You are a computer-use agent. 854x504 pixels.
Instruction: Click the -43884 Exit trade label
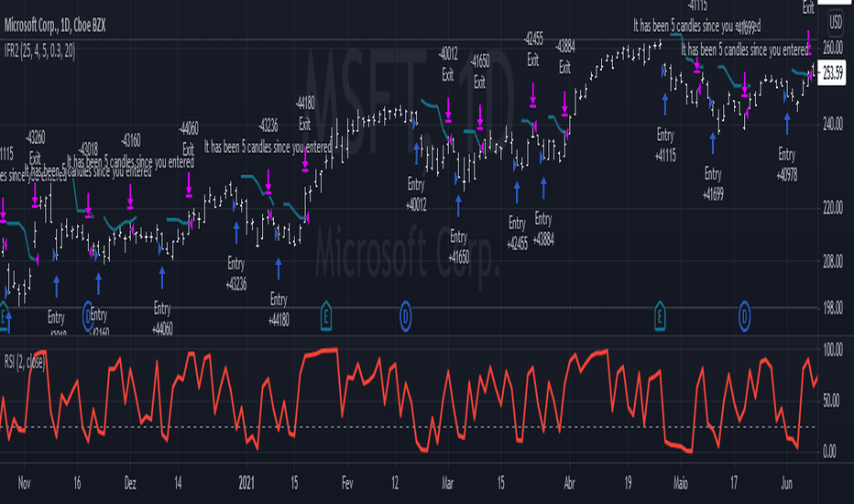click(x=564, y=57)
